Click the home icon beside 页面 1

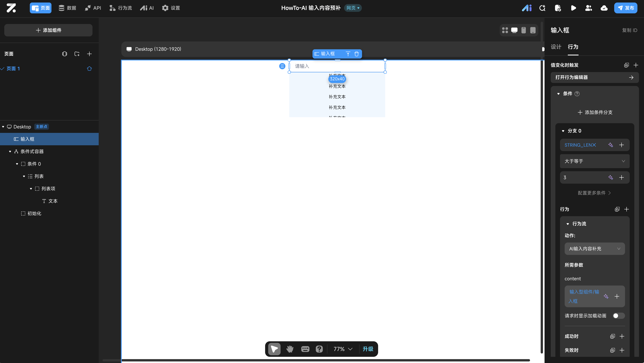[x=89, y=69]
